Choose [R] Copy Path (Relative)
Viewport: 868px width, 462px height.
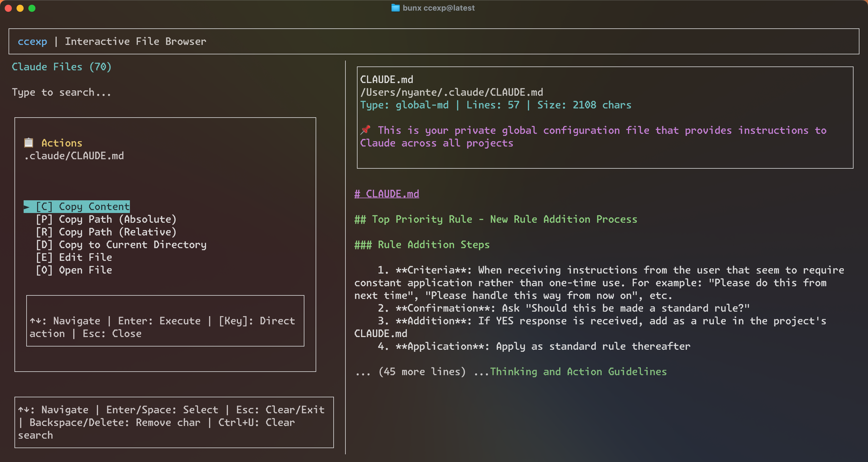[x=106, y=232]
